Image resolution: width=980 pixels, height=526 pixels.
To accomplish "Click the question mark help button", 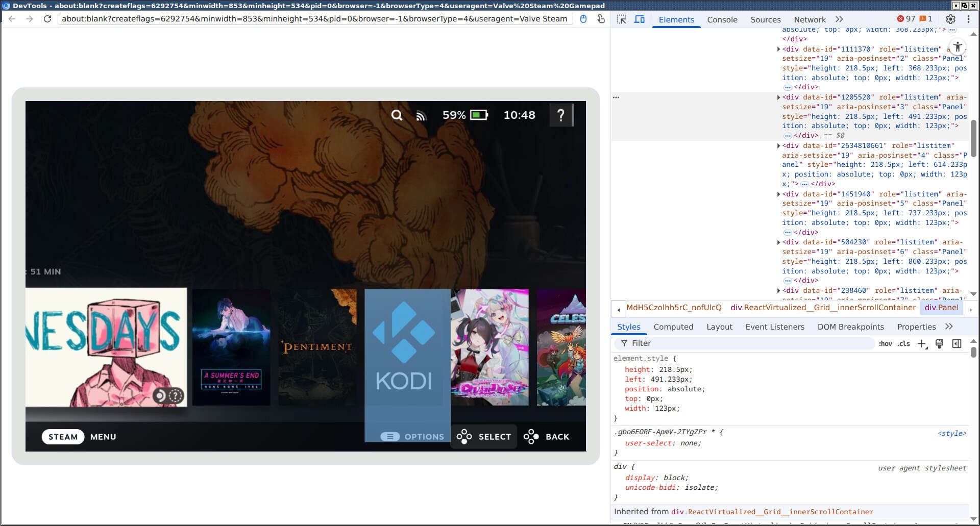I will (561, 115).
